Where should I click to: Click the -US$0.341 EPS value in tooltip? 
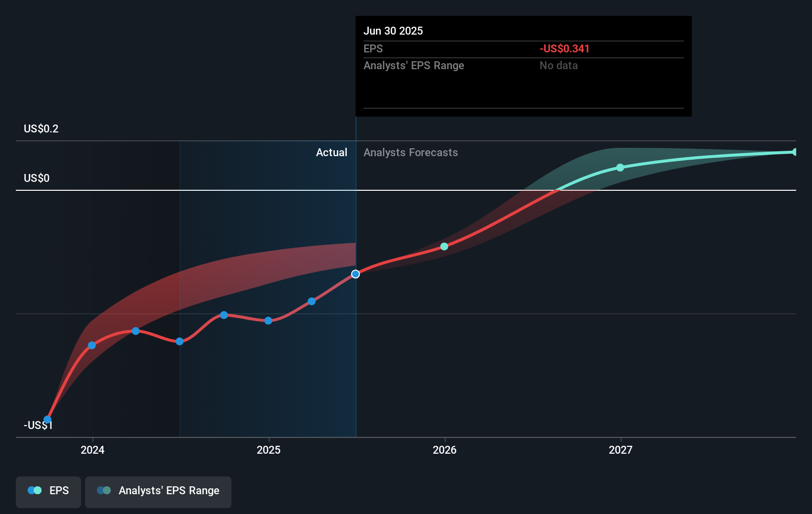click(x=564, y=49)
